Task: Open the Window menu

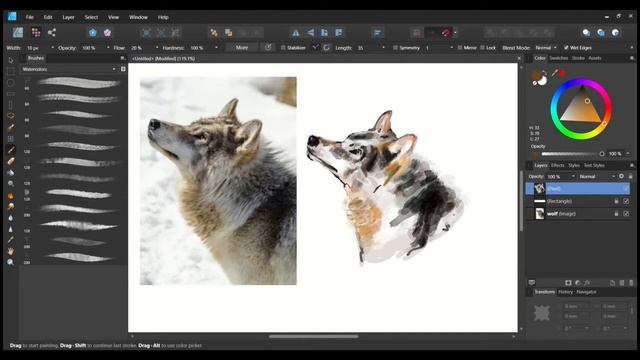Action: [x=138, y=17]
